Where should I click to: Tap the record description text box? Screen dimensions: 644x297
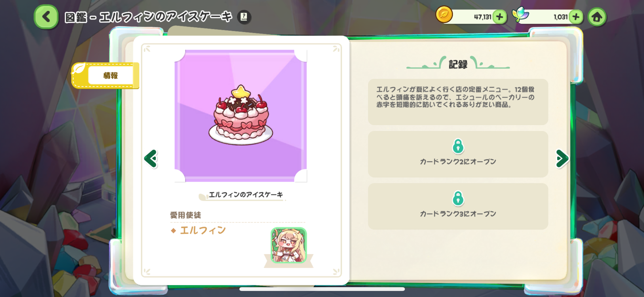(x=458, y=102)
